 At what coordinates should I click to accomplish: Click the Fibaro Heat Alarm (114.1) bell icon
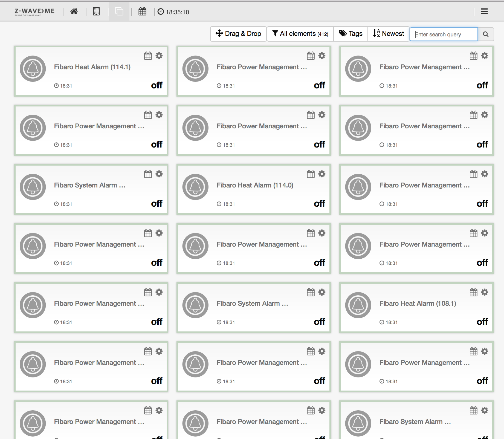point(33,69)
